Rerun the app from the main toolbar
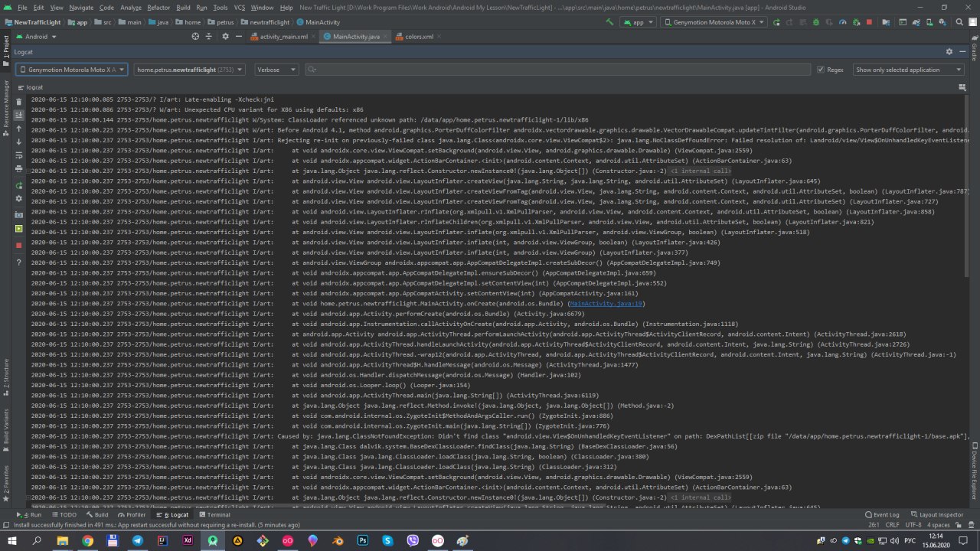This screenshot has width=980, height=551. (776, 22)
